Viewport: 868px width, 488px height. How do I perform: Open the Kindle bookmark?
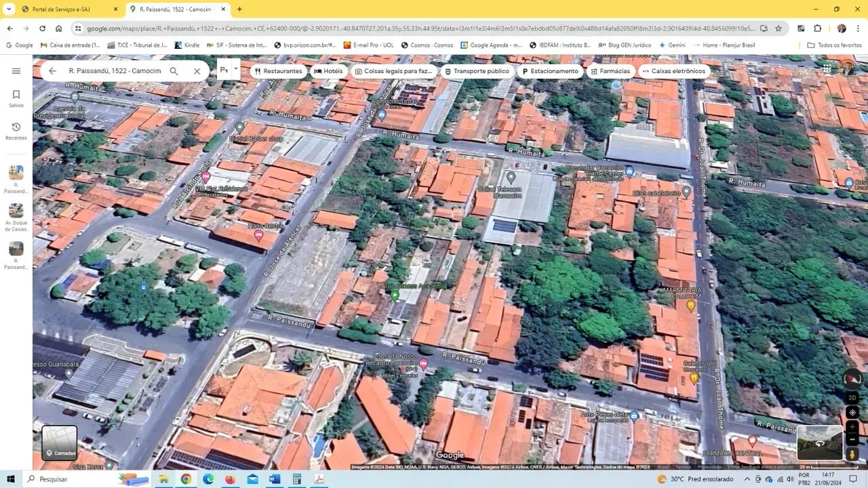[186, 45]
